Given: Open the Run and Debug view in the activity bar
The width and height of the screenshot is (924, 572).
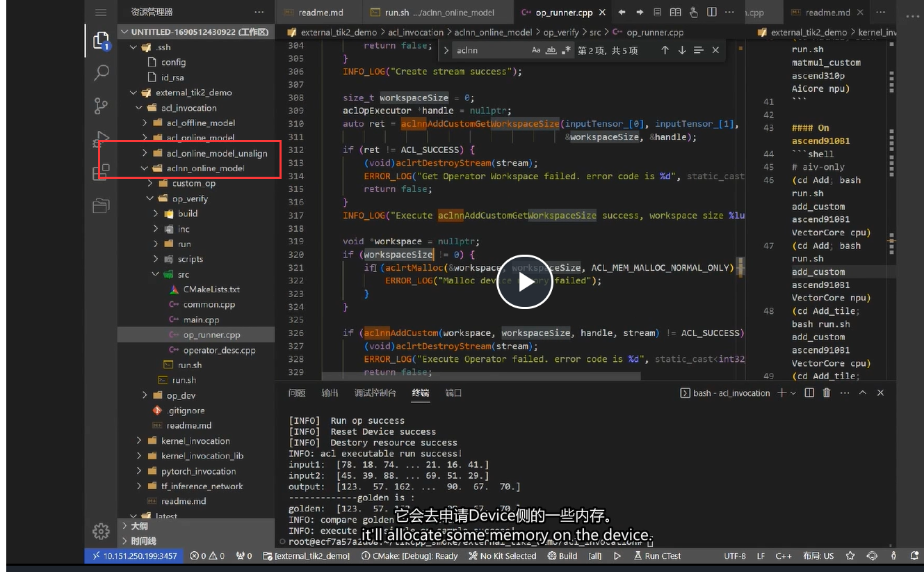Looking at the screenshot, I should coord(102,139).
